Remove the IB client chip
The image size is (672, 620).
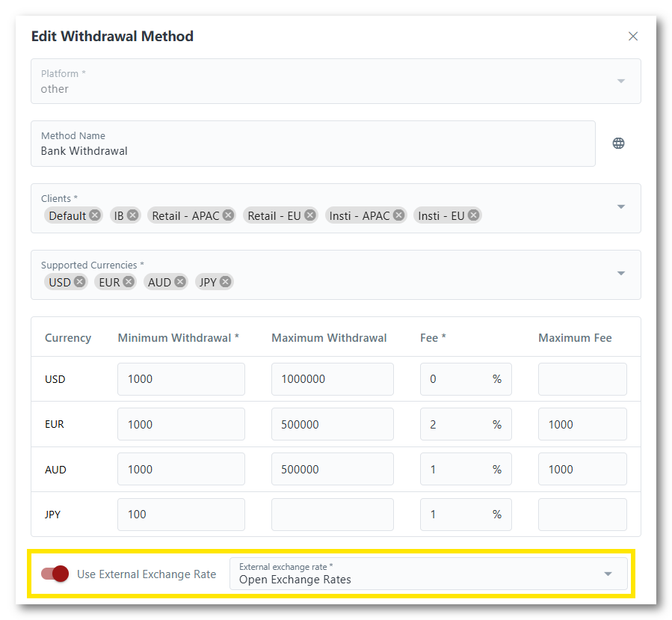[132, 215]
